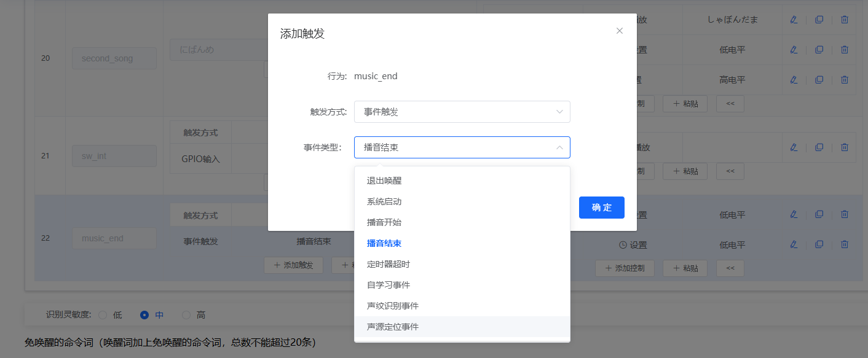This screenshot has height=358, width=868.
Task: Edit the 高电平 control entry
Action: click(794, 80)
